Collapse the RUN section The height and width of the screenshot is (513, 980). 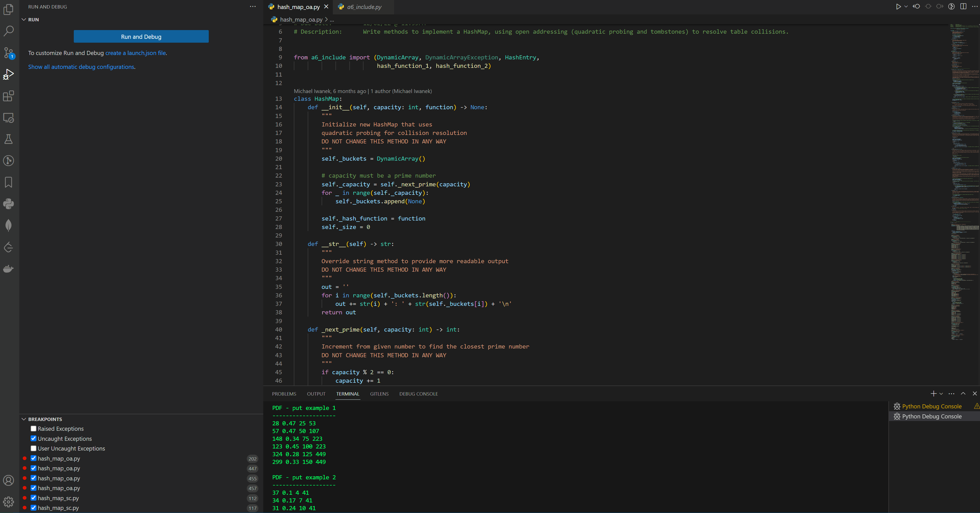(24, 19)
